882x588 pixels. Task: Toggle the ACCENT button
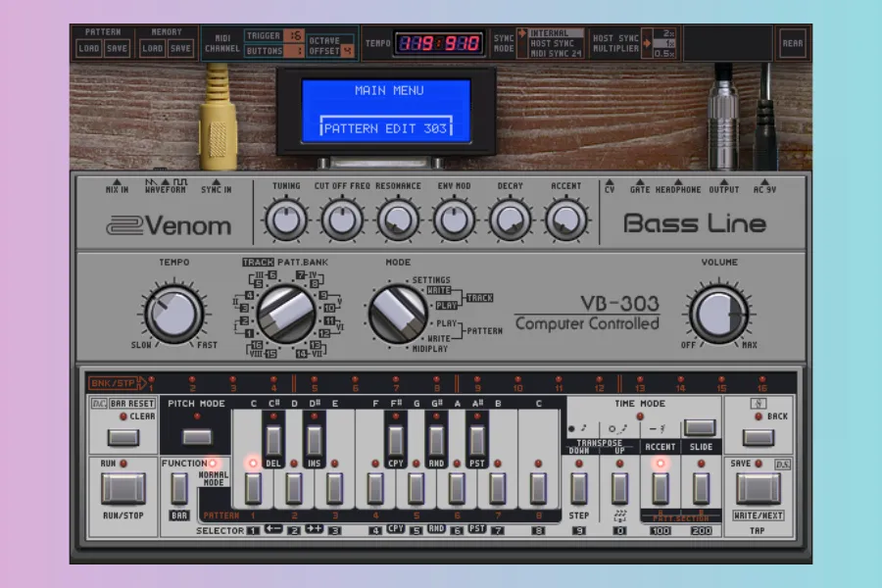tap(660, 486)
